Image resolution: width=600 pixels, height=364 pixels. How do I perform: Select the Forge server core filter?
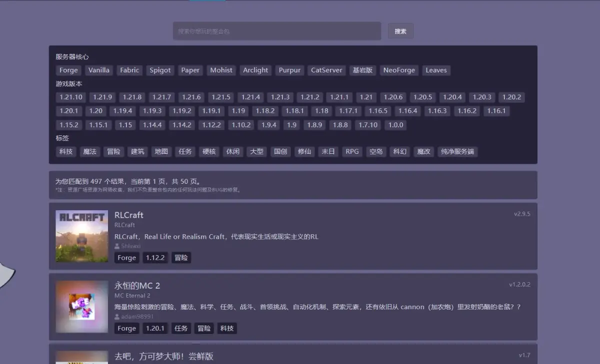pos(68,70)
